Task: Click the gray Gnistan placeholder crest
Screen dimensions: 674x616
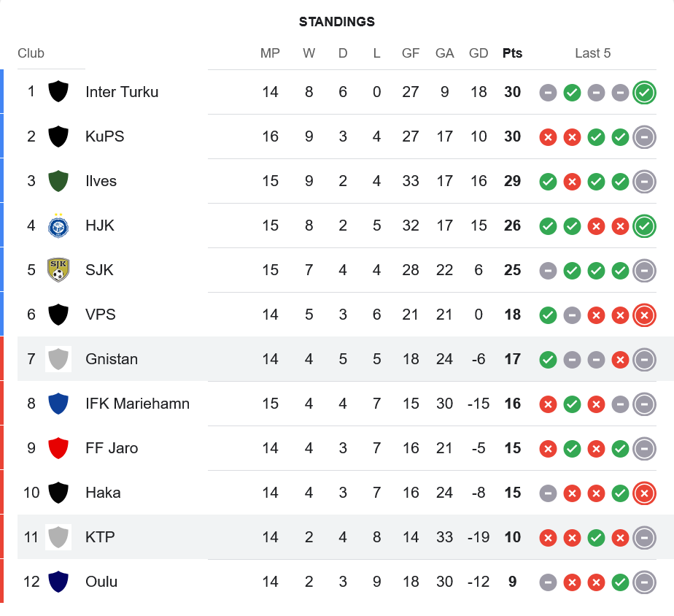Action: click(x=58, y=359)
